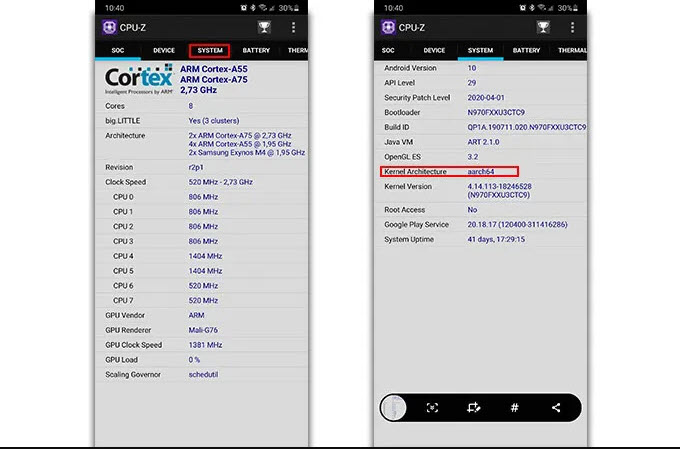Select CPU 5 value '1404 MHz'
Screen dimensions: 680x449
pyautogui.click(x=205, y=271)
